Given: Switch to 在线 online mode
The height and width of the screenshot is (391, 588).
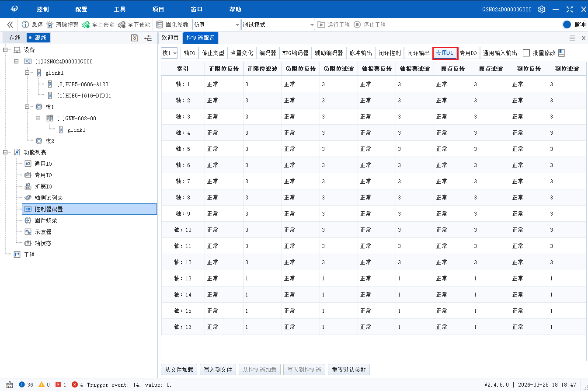Looking at the screenshot, I should click(15, 38).
